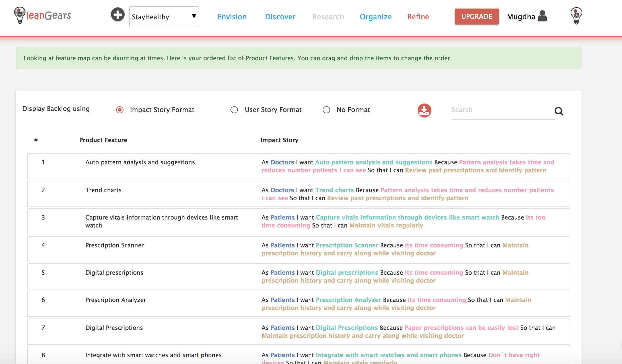Open the Organize section

(x=376, y=17)
